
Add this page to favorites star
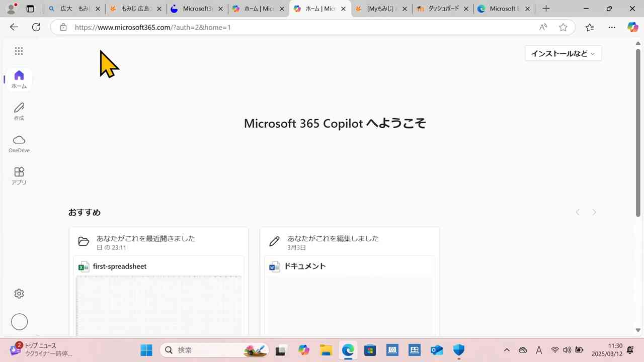563,27
